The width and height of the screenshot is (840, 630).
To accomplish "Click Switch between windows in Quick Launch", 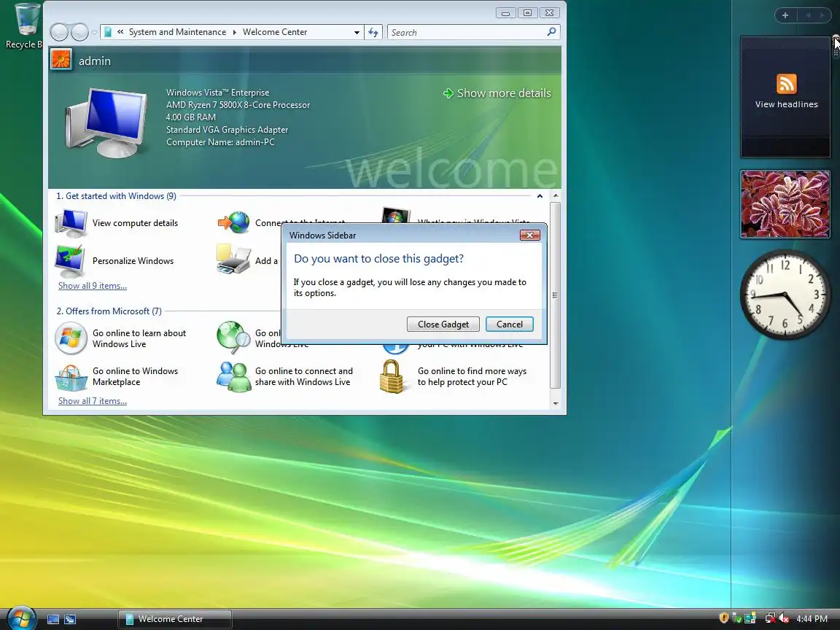I will point(70,619).
